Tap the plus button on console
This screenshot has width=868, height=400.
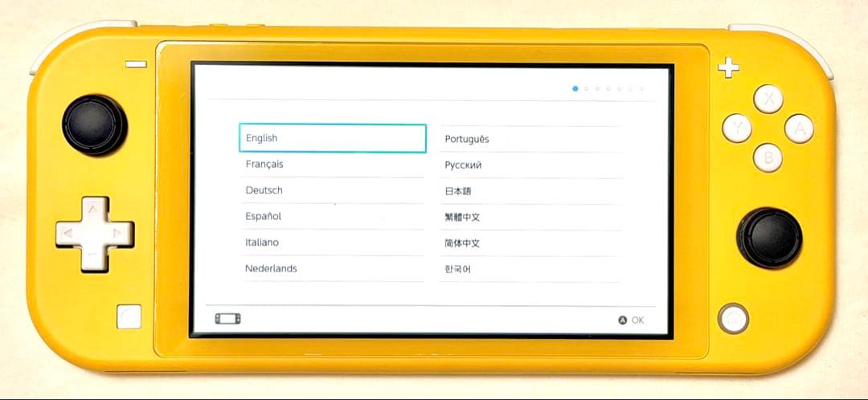coord(728,67)
